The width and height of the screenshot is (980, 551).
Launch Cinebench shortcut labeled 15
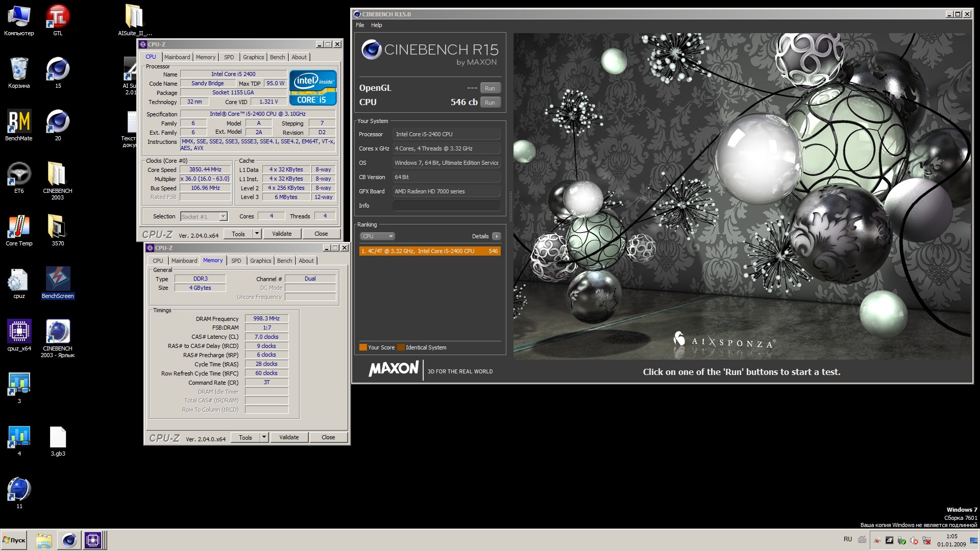pyautogui.click(x=58, y=73)
